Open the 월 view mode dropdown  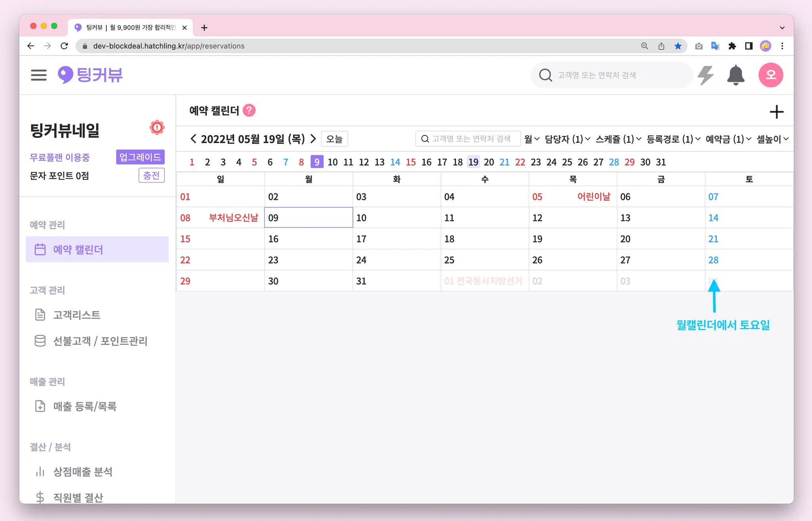[531, 139]
